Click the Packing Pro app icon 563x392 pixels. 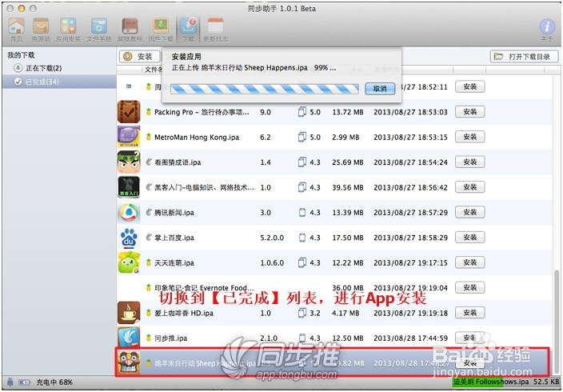pos(129,112)
